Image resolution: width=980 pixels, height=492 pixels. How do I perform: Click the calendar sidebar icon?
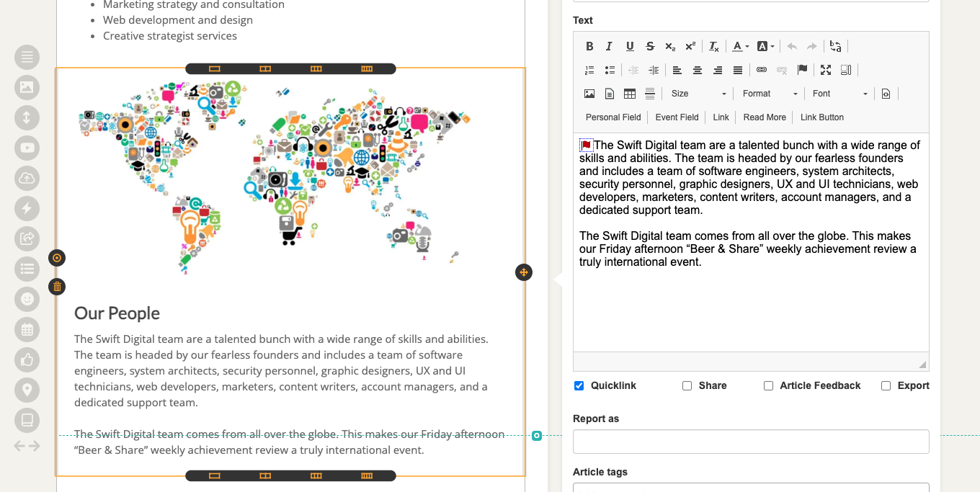[x=27, y=329]
